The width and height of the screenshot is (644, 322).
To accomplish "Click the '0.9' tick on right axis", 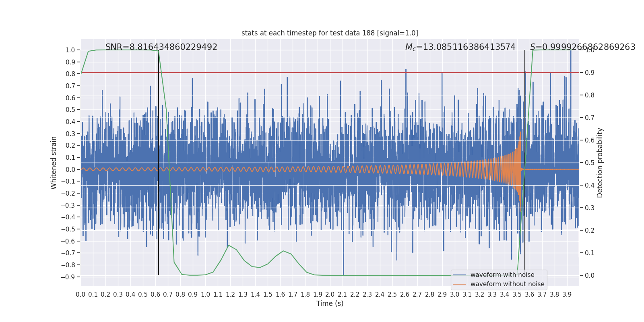I will pos(589,72).
